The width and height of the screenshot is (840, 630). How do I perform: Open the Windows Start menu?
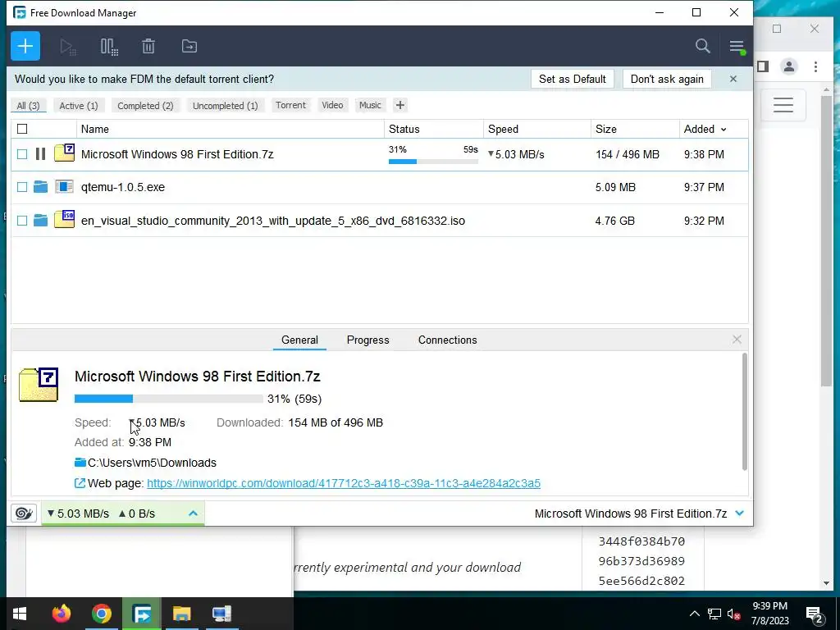click(20, 614)
